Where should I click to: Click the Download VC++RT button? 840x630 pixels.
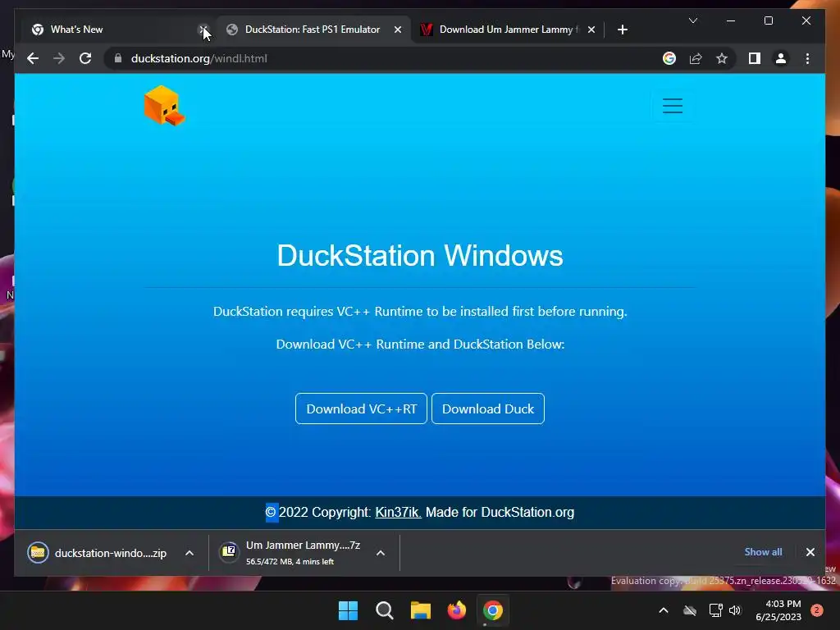361,409
